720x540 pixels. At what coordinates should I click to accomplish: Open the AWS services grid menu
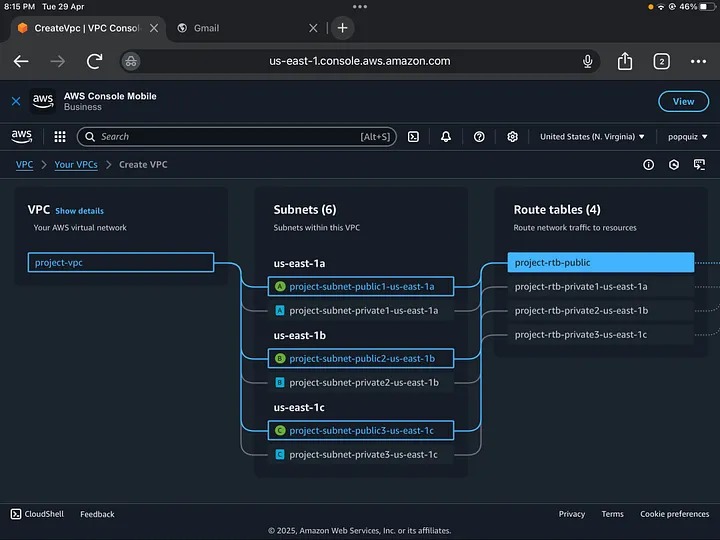tap(60, 136)
